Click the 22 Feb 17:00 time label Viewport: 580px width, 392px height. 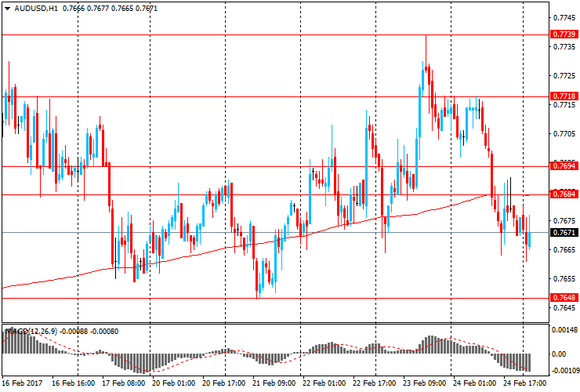point(375,384)
